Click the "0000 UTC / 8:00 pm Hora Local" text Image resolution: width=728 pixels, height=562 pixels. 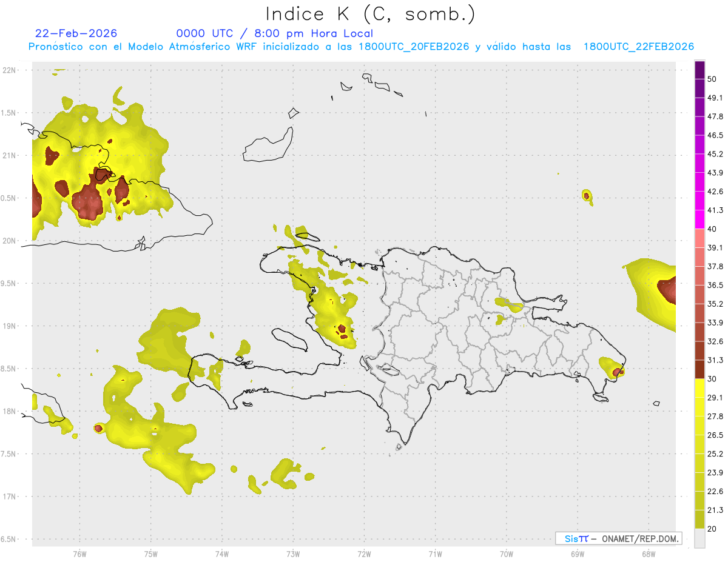click(x=275, y=33)
